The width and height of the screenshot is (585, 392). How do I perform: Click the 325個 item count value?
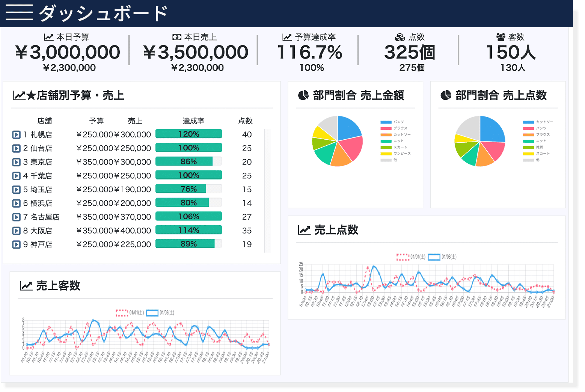pos(410,52)
